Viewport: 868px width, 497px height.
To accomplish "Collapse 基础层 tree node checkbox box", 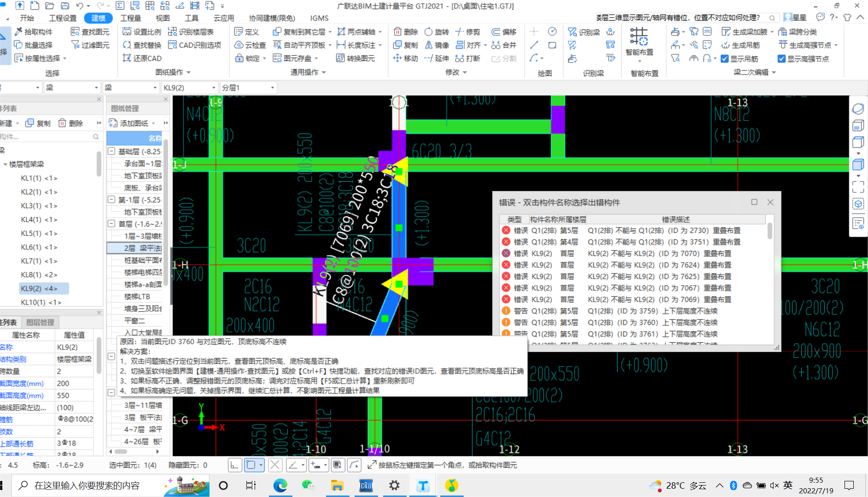I will [x=111, y=151].
